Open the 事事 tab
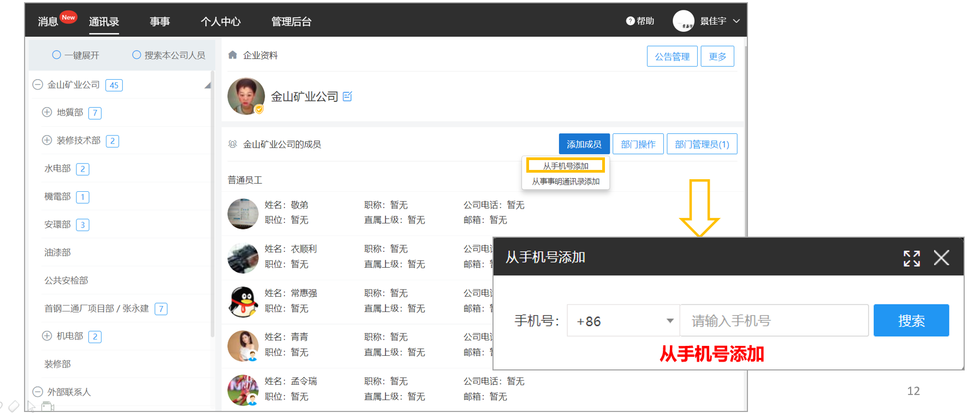 point(160,22)
